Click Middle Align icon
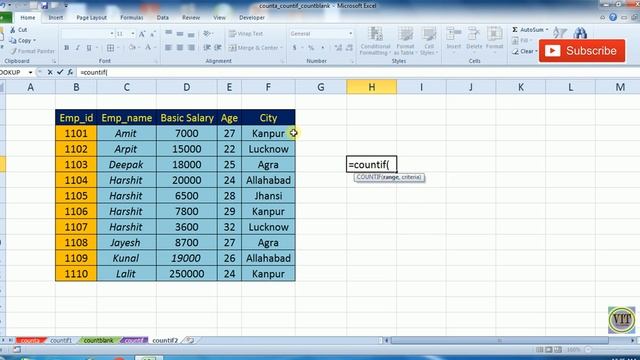The width and height of the screenshot is (640, 360). (x=180, y=33)
